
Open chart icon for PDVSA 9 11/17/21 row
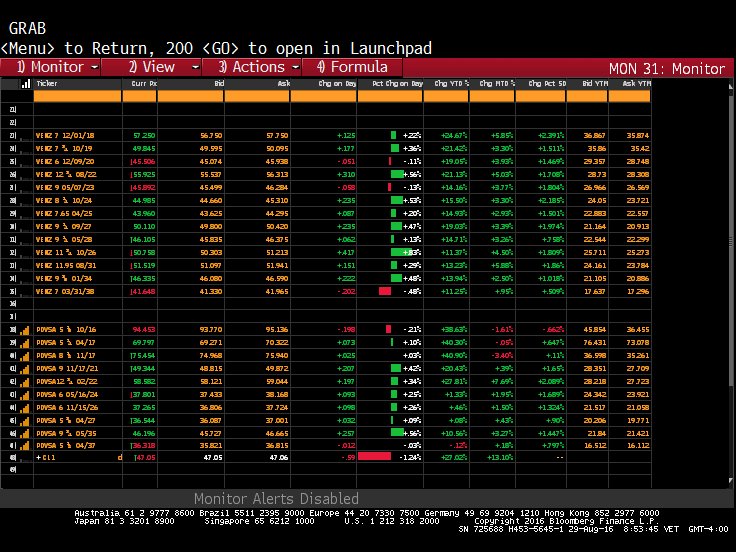[25, 369]
